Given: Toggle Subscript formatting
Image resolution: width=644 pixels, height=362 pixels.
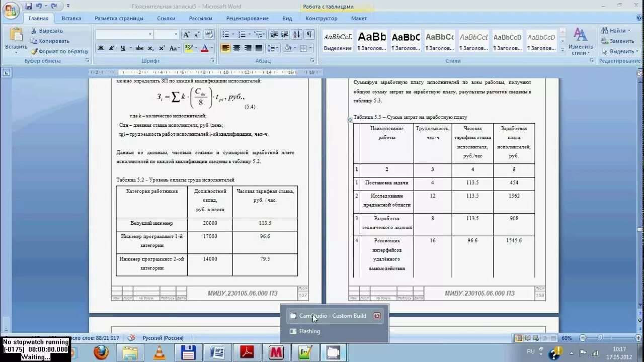Looking at the screenshot, I should [151, 48].
